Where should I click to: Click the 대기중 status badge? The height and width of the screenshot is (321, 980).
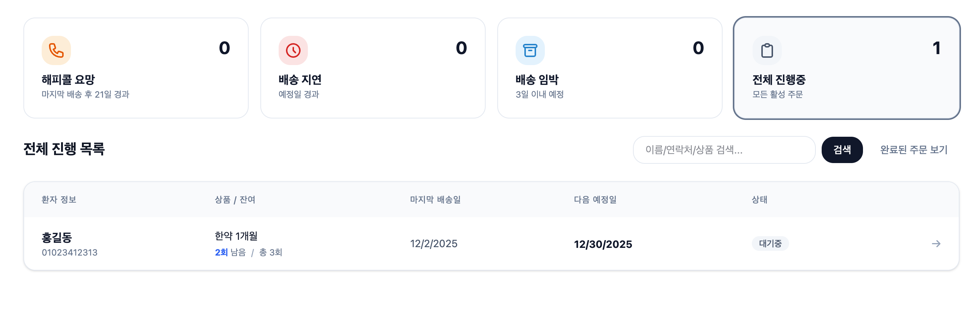coord(770,243)
